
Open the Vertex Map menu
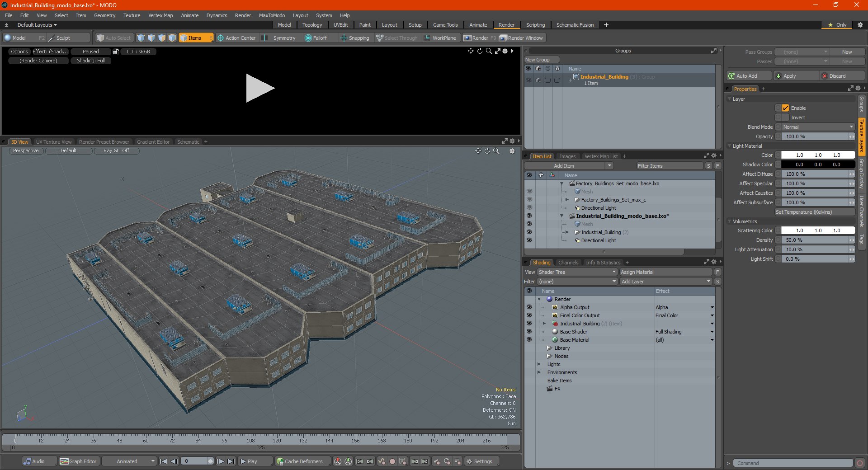pyautogui.click(x=160, y=15)
